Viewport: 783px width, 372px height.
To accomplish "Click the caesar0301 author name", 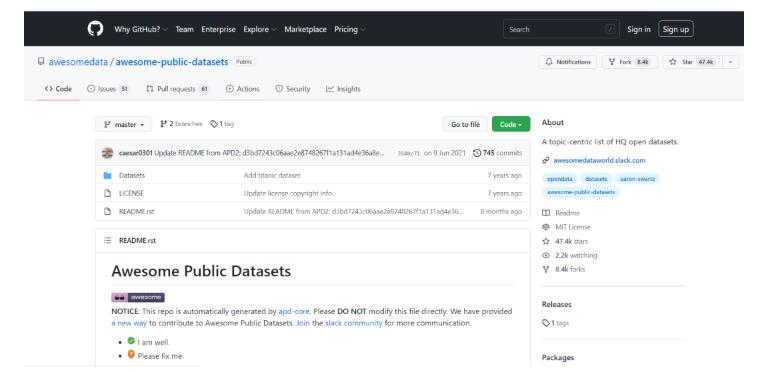I will (x=135, y=153).
